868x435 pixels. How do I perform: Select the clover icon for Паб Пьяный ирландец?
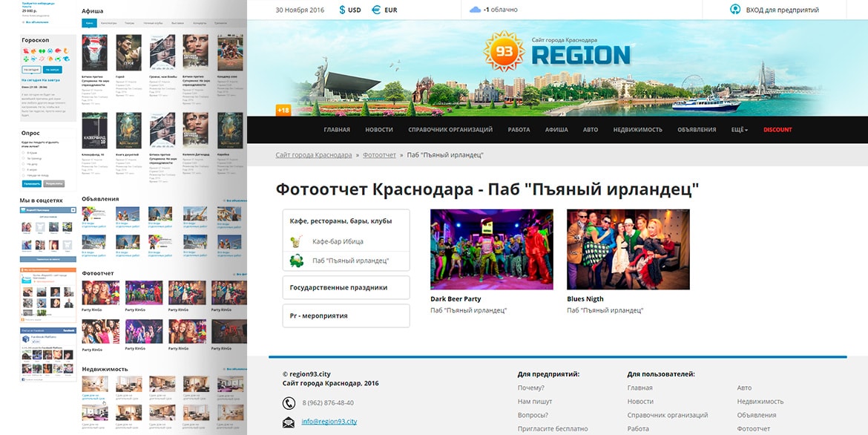(x=296, y=261)
